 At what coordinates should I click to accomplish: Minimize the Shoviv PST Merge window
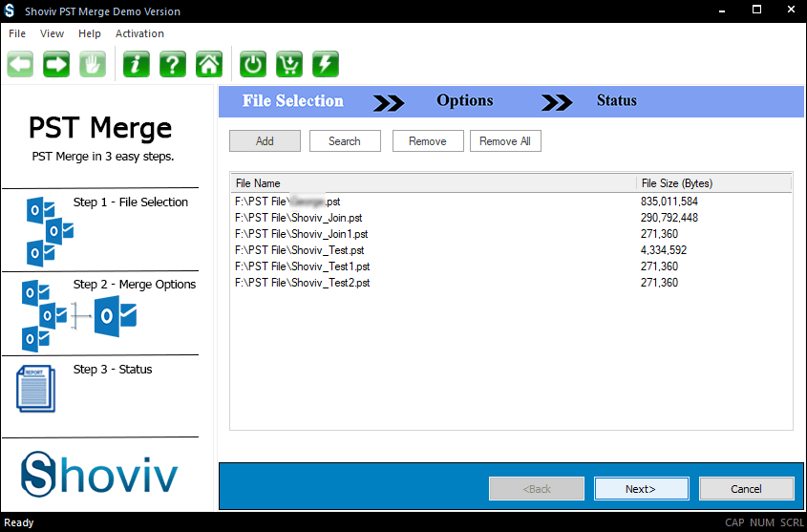722,11
